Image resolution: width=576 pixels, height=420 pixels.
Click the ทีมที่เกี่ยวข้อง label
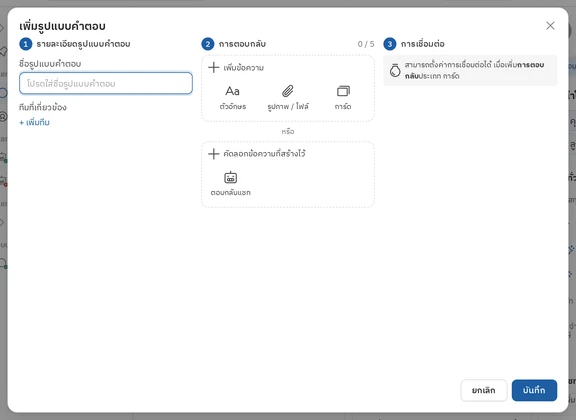click(43, 107)
